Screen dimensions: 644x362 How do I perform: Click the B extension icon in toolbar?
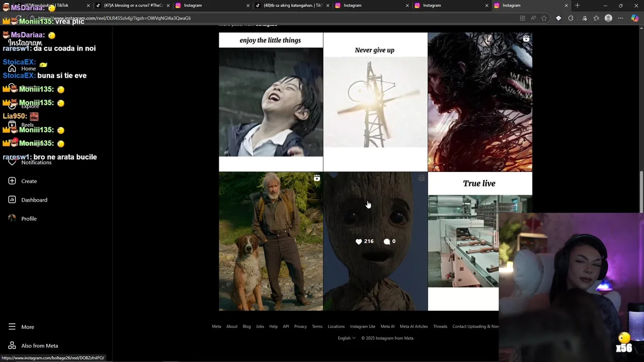point(558,18)
